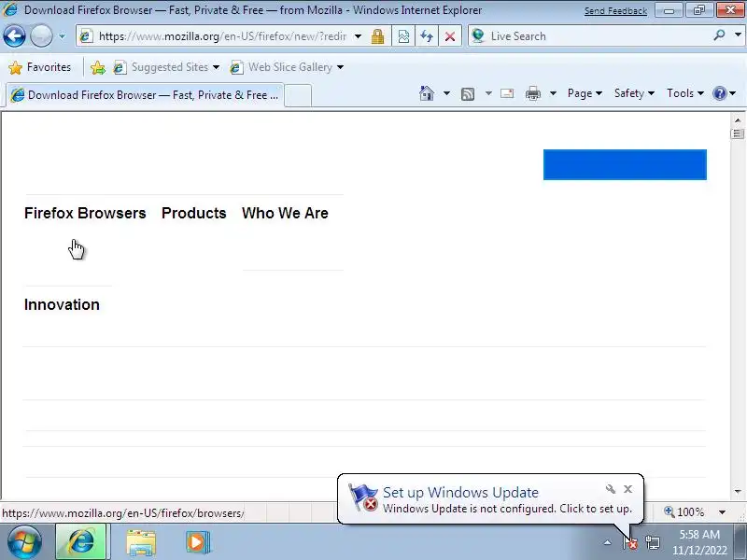Launch Windows Media Player from taskbar
747x560 pixels.
point(197,542)
